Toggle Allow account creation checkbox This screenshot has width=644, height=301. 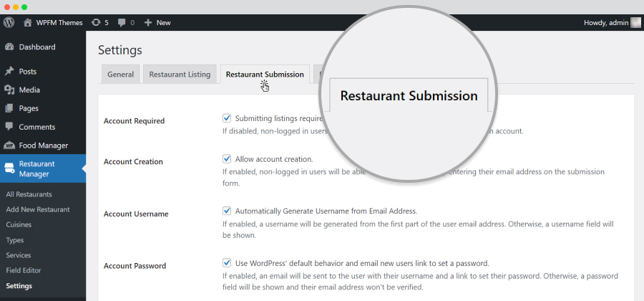[227, 158]
